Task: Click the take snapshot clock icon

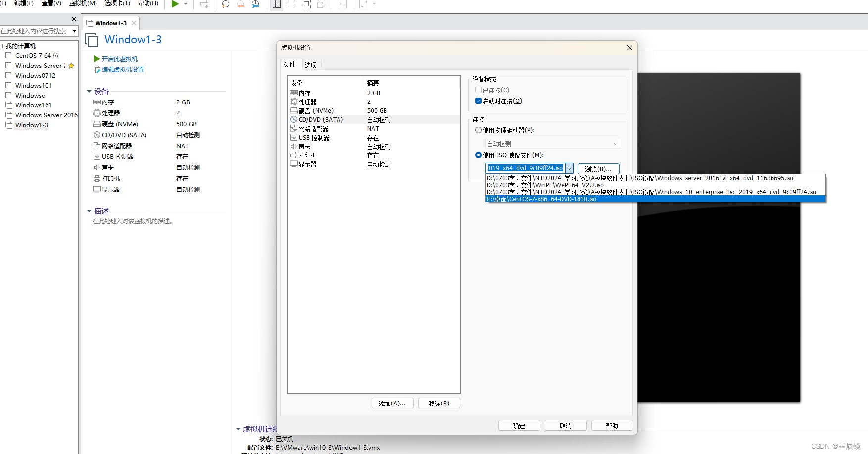Action: tap(226, 4)
